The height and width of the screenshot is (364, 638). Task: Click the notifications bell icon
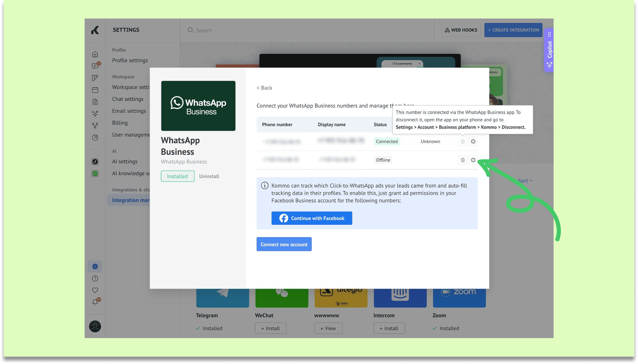pos(95,302)
